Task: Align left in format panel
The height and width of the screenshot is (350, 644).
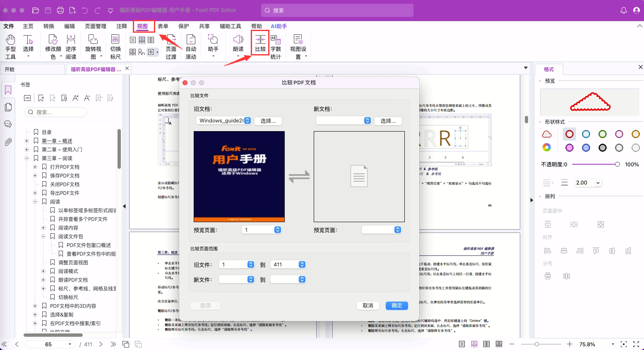Action: click(548, 251)
